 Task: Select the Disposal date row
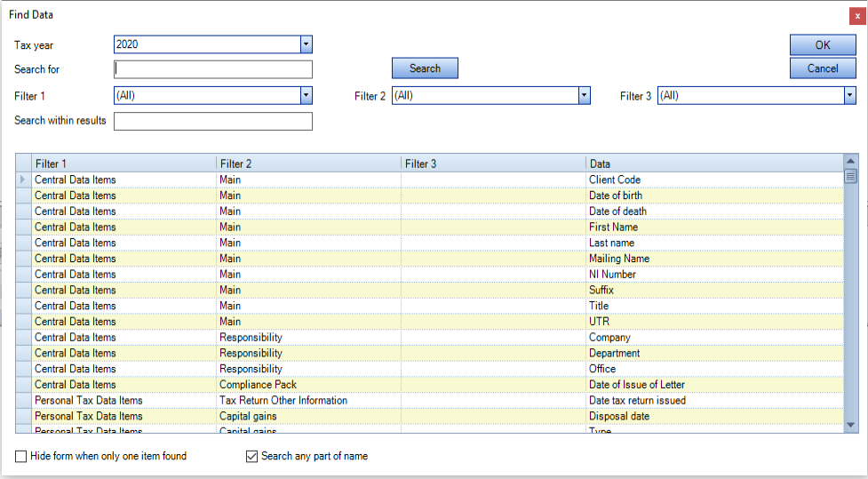point(429,417)
